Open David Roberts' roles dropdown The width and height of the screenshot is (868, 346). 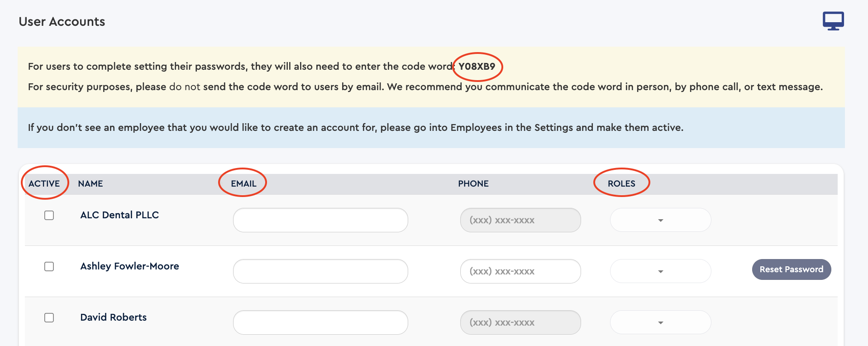point(660,322)
